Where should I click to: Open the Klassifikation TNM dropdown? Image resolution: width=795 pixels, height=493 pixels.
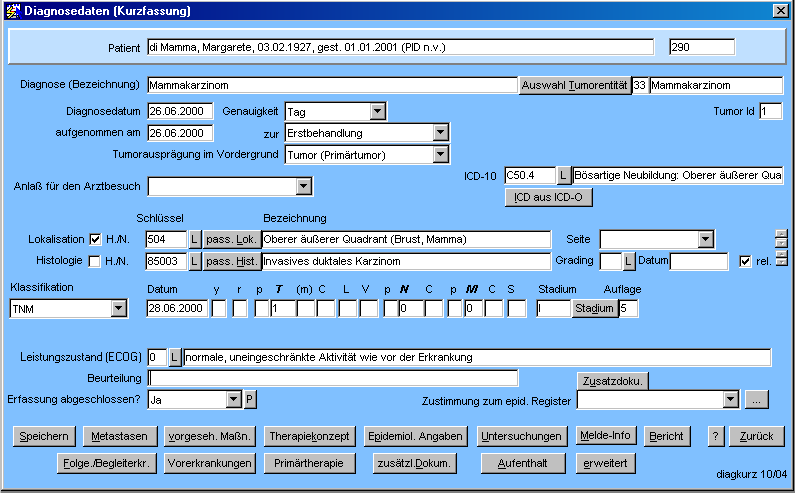pyautogui.click(x=118, y=308)
